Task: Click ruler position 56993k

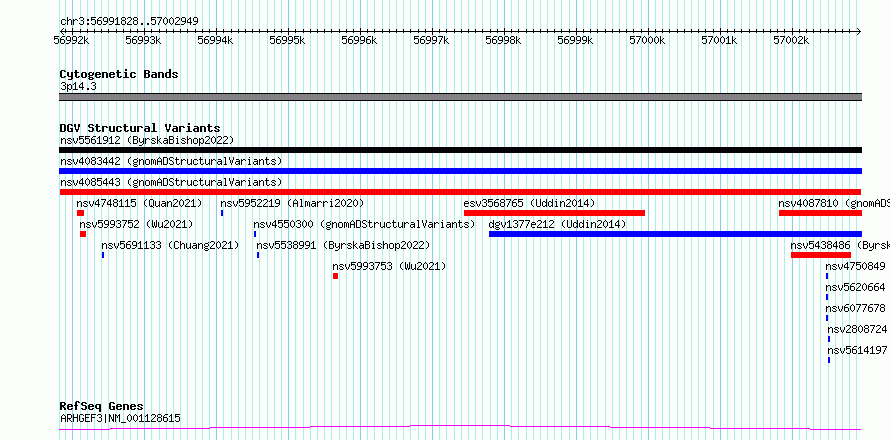Action: (x=144, y=40)
